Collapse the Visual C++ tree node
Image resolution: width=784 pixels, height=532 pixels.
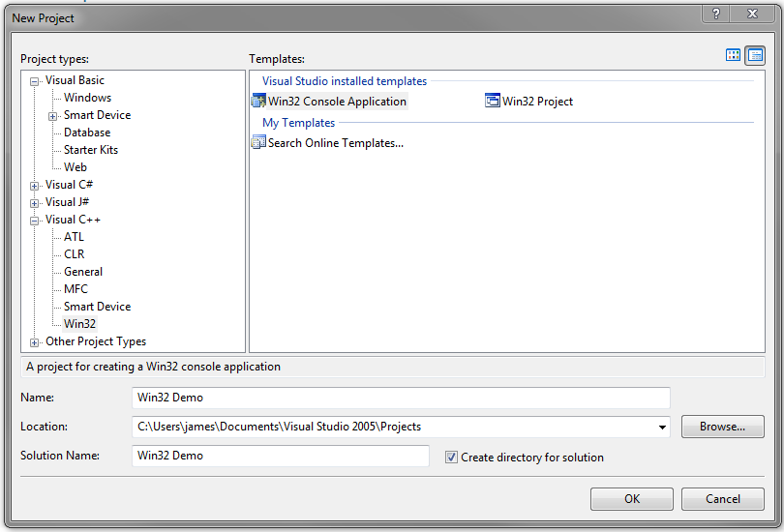36,221
